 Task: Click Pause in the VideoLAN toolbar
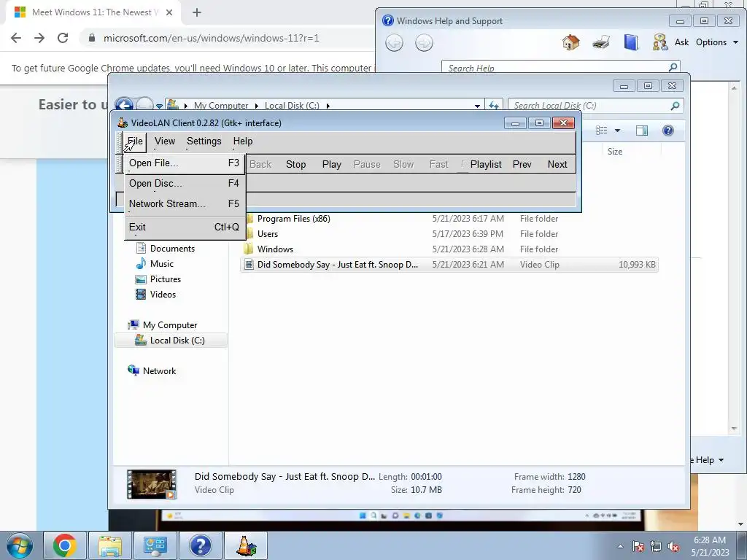point(367,164)
